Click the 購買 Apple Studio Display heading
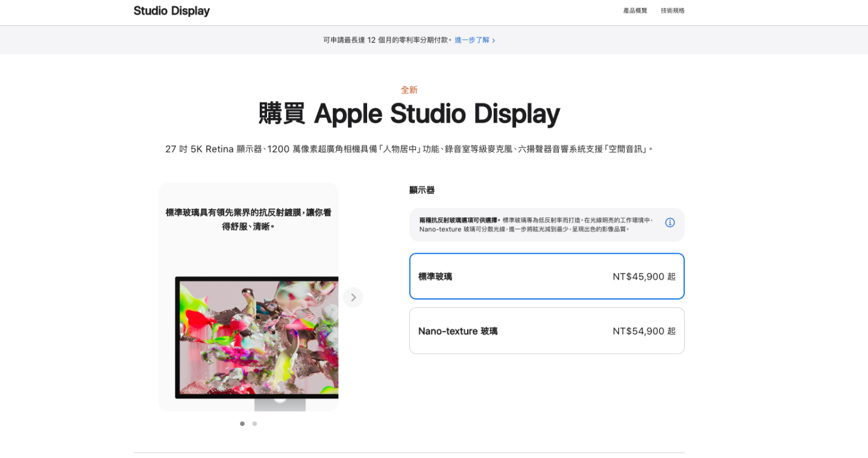Viewport: 868px width, 458px height. click(x=409, y=114)
